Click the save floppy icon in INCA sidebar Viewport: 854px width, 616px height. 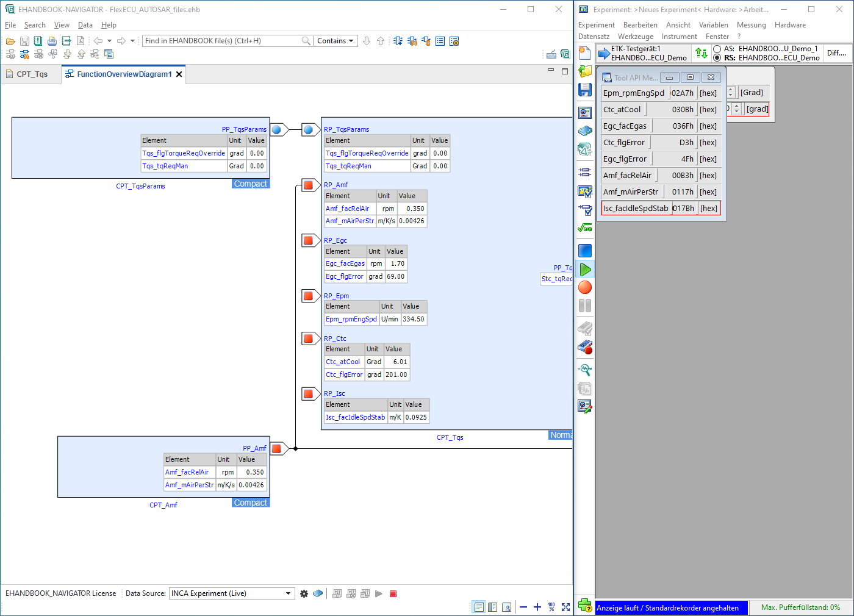(584, 90)
